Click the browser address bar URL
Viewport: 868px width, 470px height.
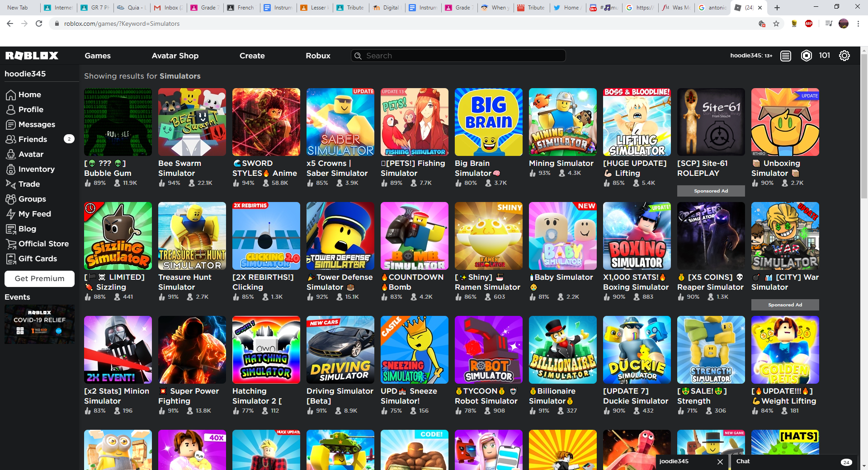pyautogui.click(x=122, y=23)
